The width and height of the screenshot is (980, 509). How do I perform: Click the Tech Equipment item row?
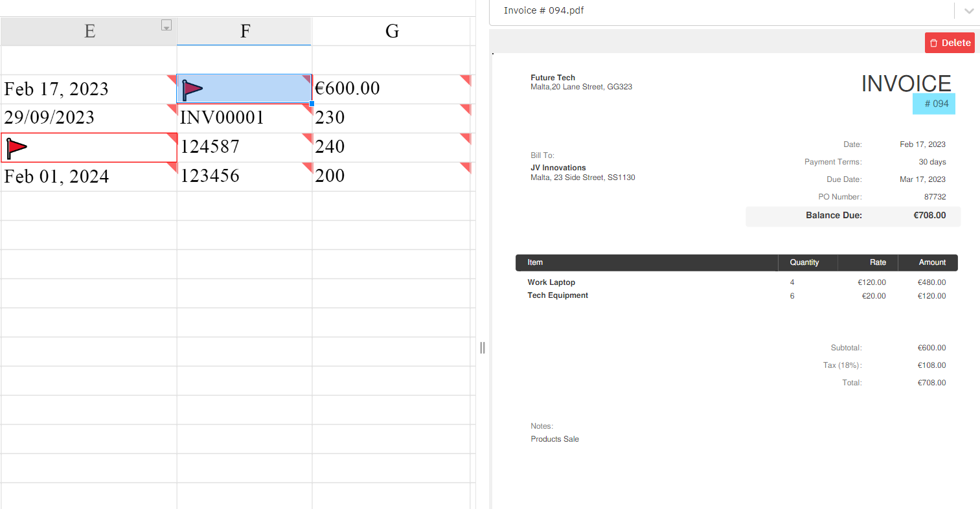click(x=736, y=296)
